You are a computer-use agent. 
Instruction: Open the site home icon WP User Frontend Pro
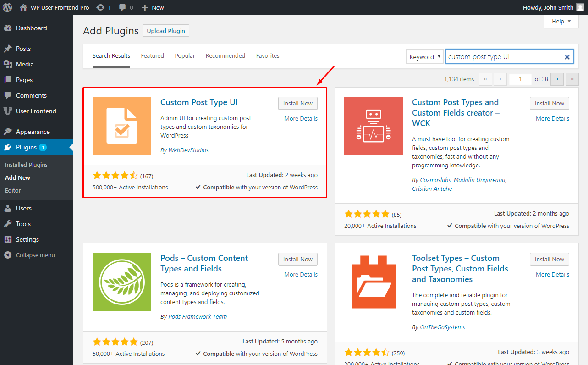click(55, 7)
